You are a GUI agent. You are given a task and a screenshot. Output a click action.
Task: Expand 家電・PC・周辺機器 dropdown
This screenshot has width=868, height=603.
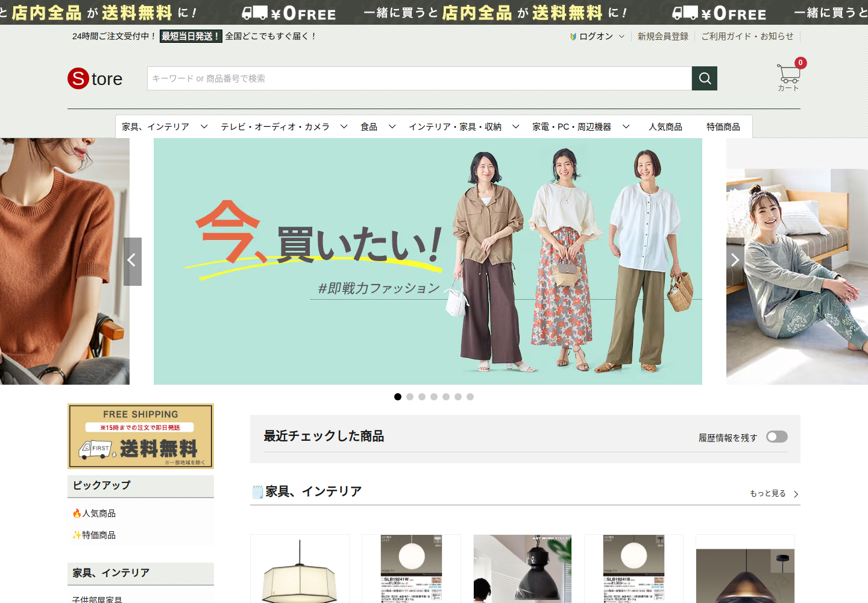[x=626, y=127]
